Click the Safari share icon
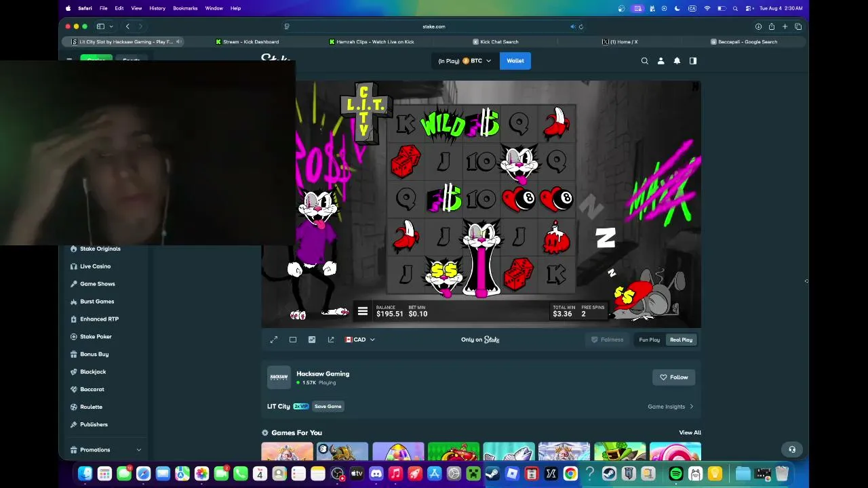The image size is (868, 488). [x=772, y=26]
